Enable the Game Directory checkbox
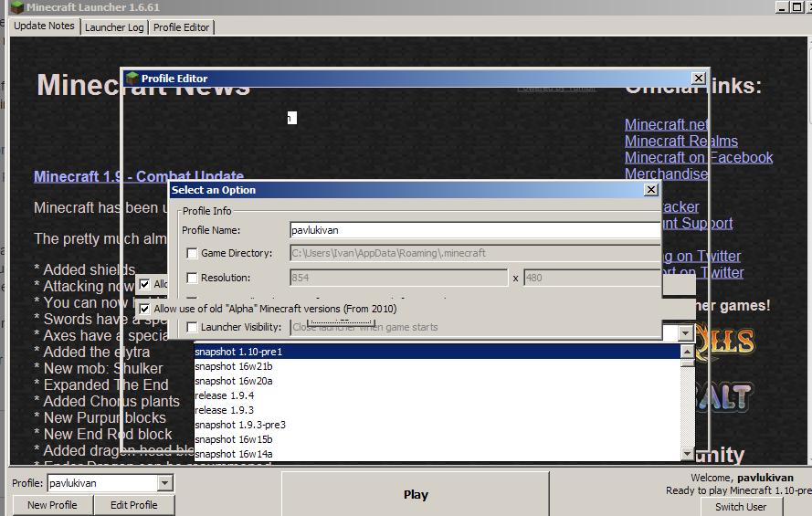The width and height of the screenshot is (812, 516). pos(192,253)
